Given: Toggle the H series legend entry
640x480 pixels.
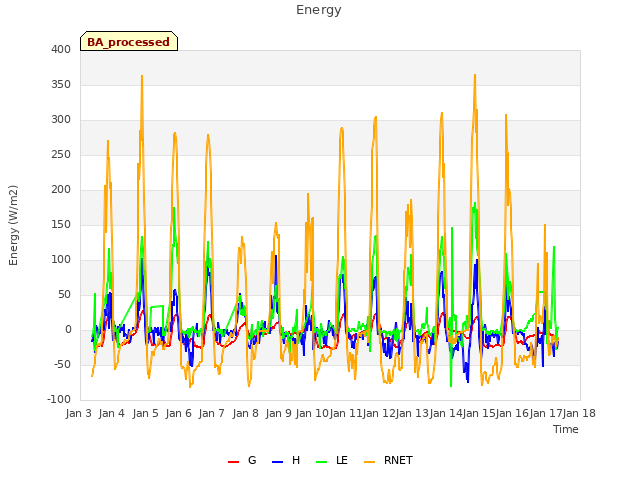Looking at the screenshot, I should (286, 460).
